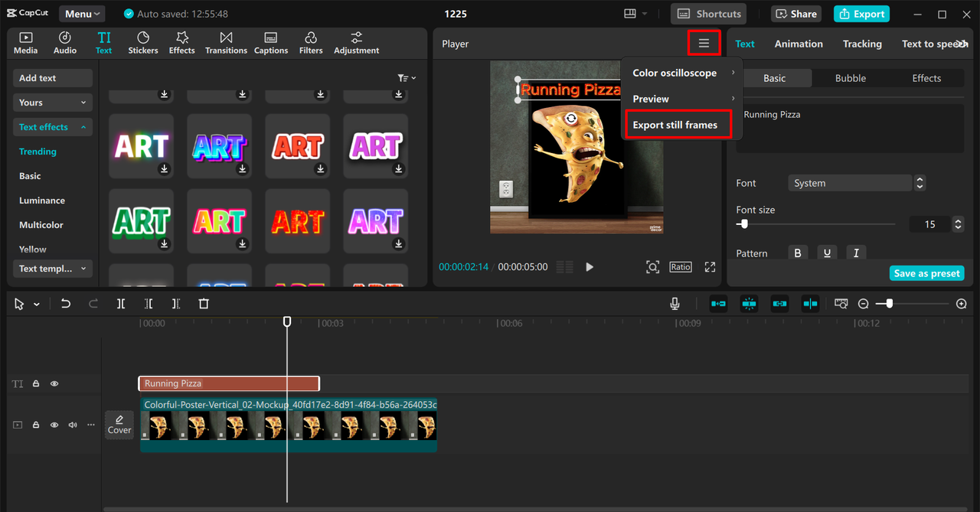980x512 pixels.
Task: Click the Cover edit button
Action: [119, 425]
